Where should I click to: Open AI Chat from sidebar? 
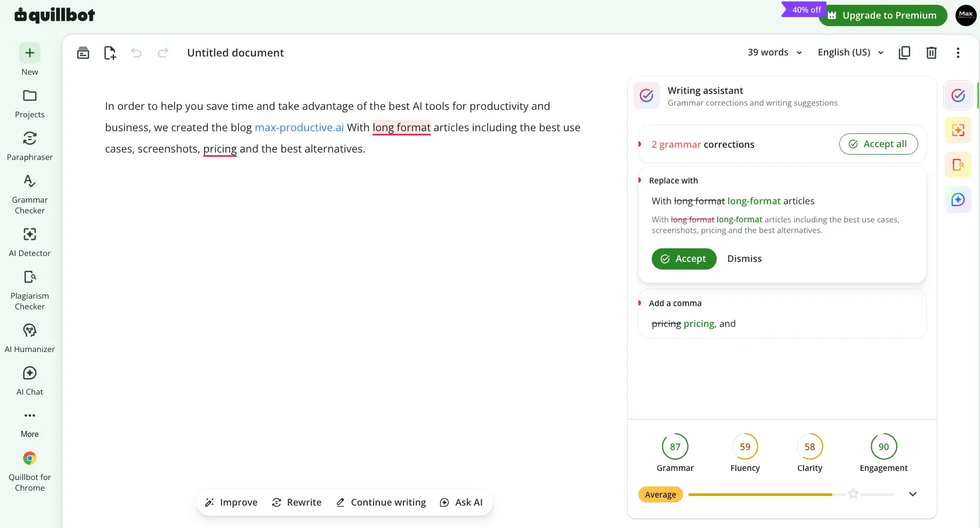tap(30, 381)
